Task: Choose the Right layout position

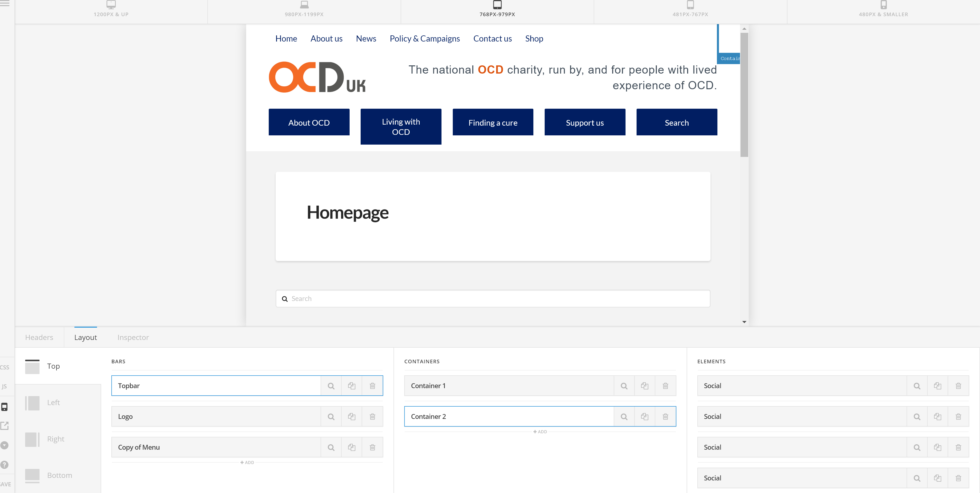Action: coord(55,439)
